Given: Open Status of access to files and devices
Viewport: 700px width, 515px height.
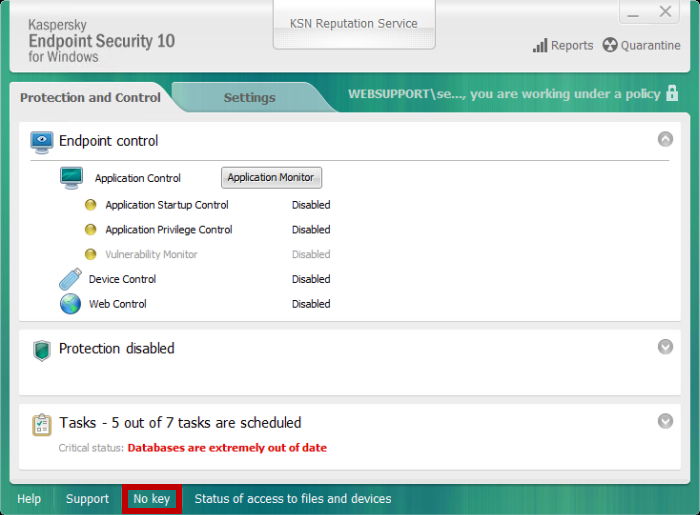Looking at the screenshot, I should coord(293,498).
